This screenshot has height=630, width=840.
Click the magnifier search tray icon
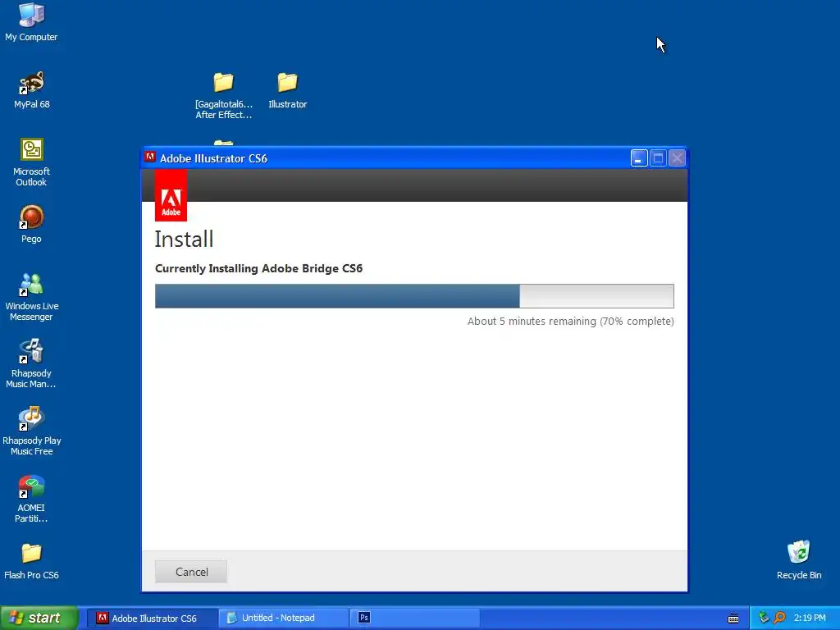click(x=779, y=618)
